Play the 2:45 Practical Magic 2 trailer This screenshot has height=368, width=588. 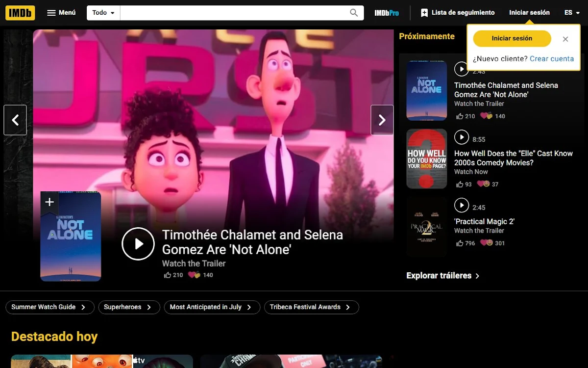pyautogui.click(x=461, y=206)
